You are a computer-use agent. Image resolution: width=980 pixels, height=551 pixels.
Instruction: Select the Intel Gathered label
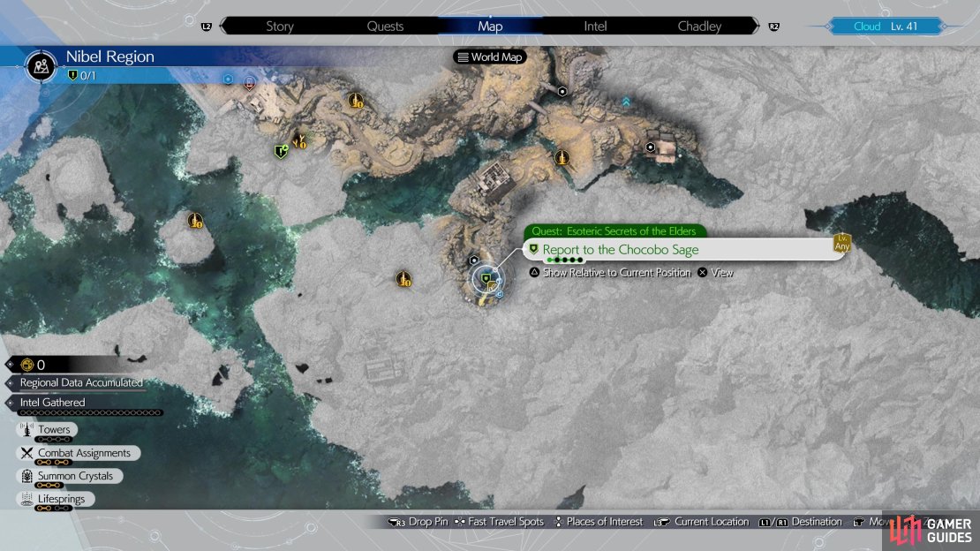(52, 402)
